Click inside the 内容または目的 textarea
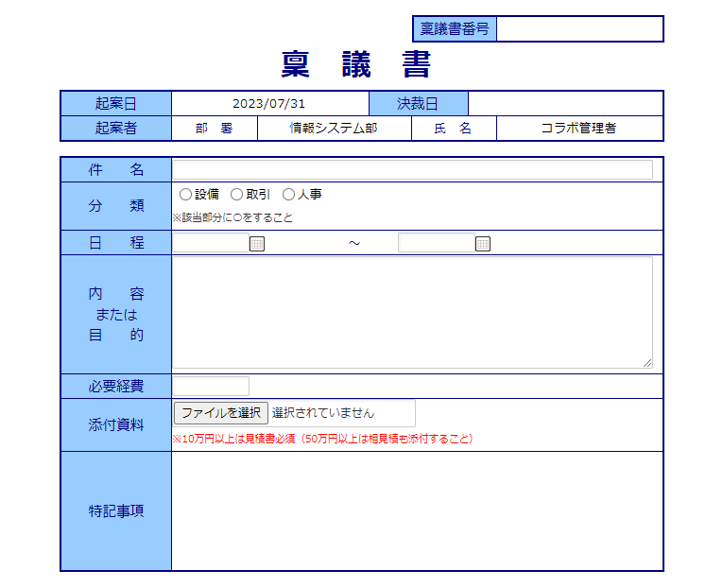Image resolution: width=723 pixels, height=588 pixels. tap(412, 312)
